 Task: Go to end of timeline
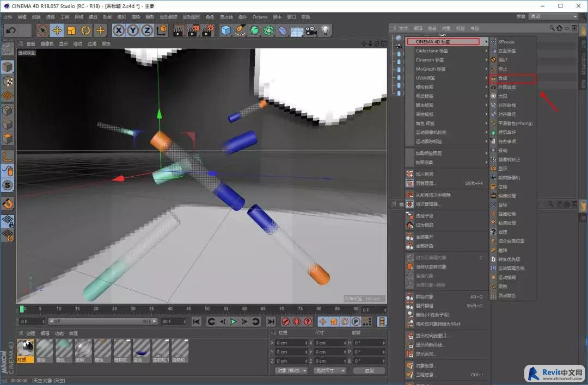click(271, 322)
